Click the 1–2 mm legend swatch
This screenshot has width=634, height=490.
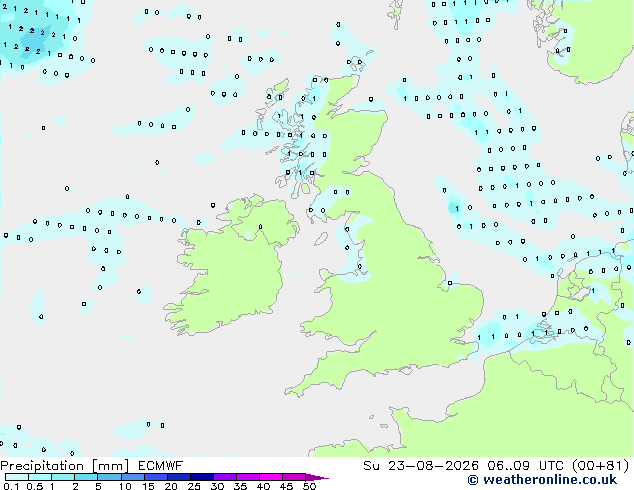coord(63,477)
